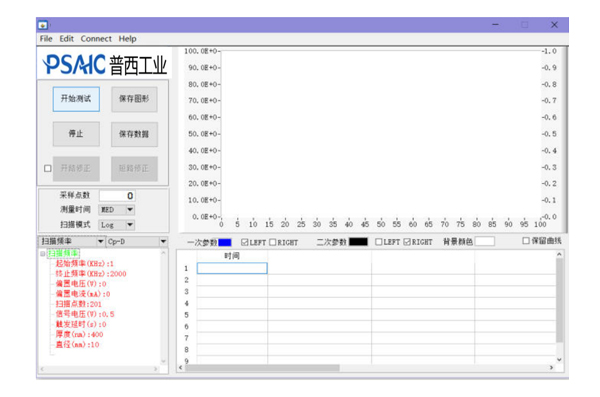
Task: Collapse the 扫描频率 tree node
Action: click(x=42, y=253)
